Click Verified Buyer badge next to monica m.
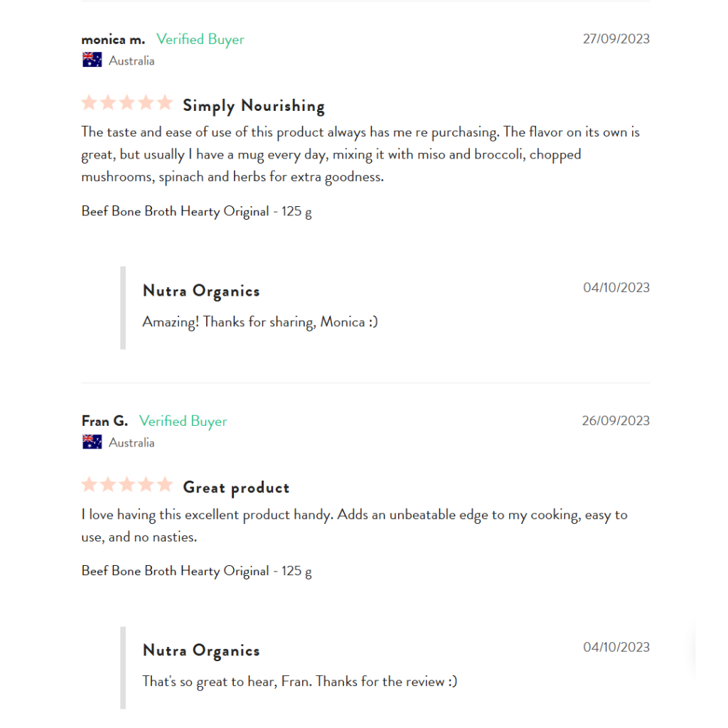The image size is (728, 728). 200,39
